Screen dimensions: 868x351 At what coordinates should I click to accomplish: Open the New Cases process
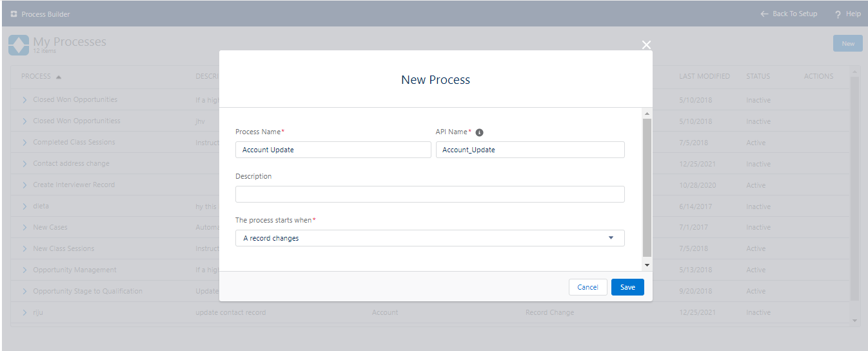pos(50,227)
